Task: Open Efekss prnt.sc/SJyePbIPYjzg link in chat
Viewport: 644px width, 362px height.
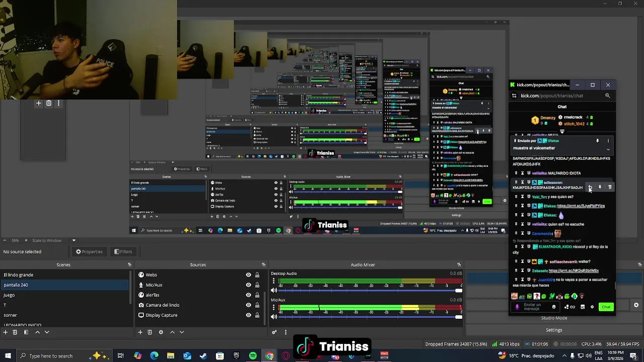Action: pyautogui.click(x=581, y=206)
